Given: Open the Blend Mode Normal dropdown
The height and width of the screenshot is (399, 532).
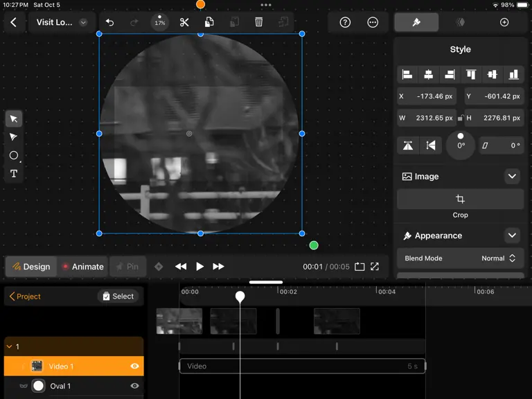Looking at the screenshot, I should point(461,258).
